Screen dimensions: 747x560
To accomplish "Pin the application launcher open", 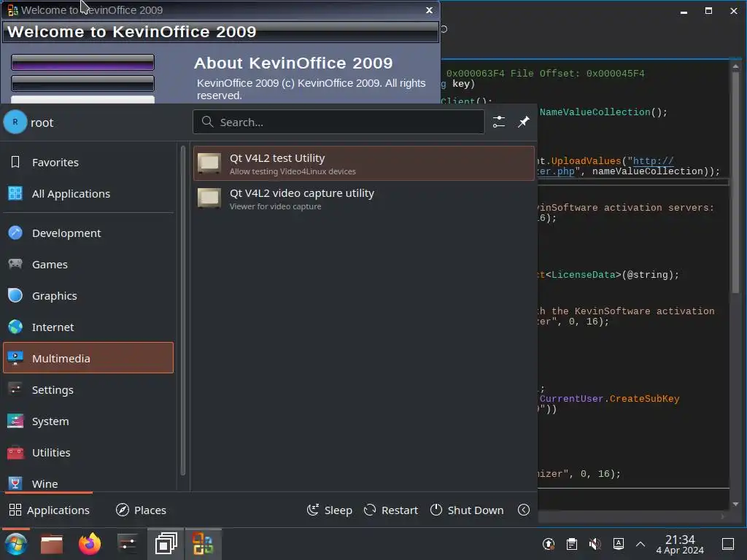I will [x=524, y=122].
